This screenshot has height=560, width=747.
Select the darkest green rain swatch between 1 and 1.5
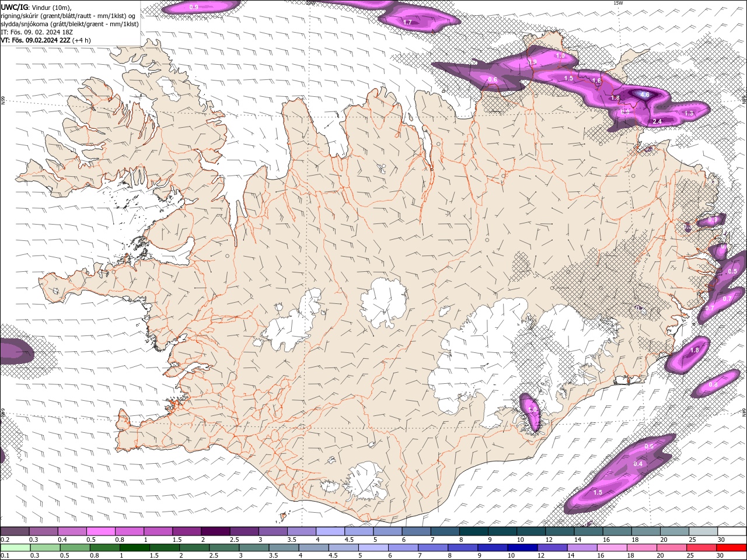pos(134,548)
